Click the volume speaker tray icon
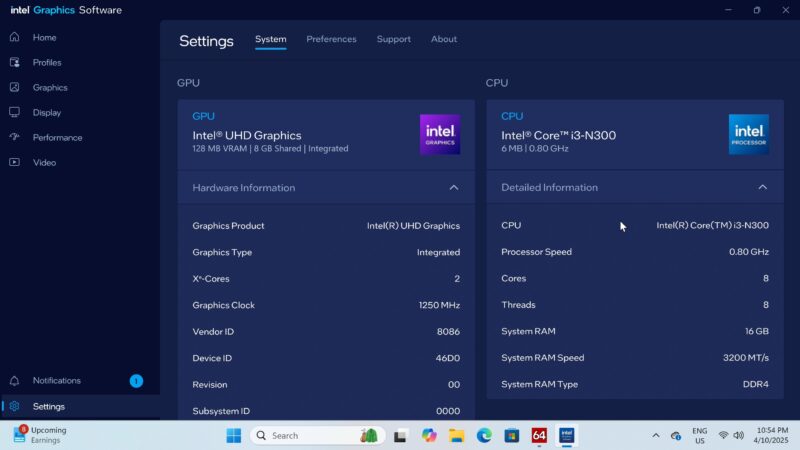The height and width of the screenshot is (450, 800). coord(739,436)
